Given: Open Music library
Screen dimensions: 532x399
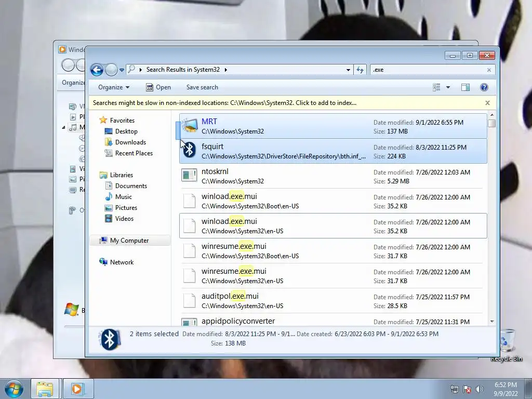Looking at the screenshot, I should [x=124, y=197].
